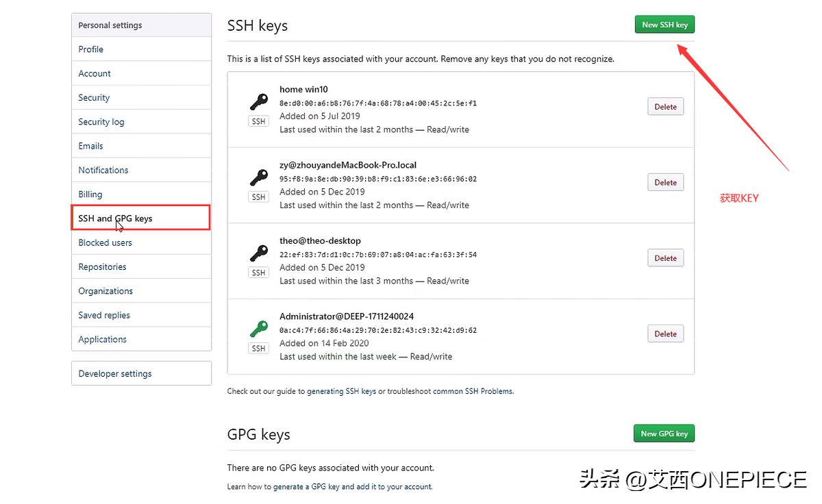Image resolution: width=822 pixels, height=504 pixels.
Task: Open the Profile settings page
Action: click(x=91, y=49)
